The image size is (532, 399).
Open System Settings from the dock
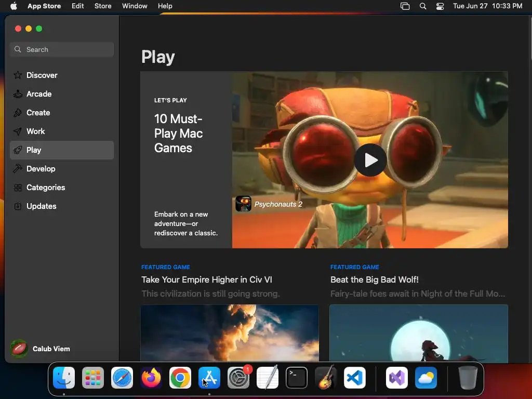pos(238,378)
